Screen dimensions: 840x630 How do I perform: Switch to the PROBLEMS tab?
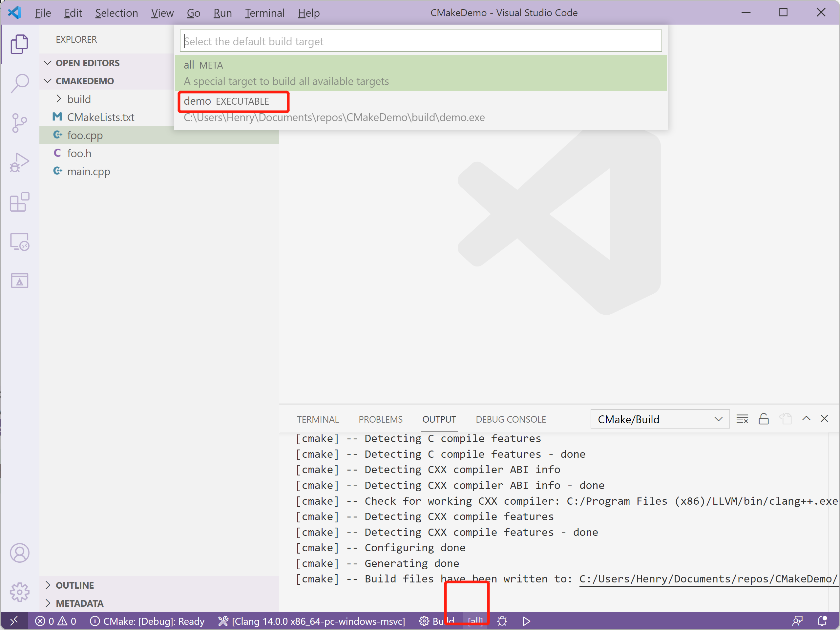click(x=381, y=419)
